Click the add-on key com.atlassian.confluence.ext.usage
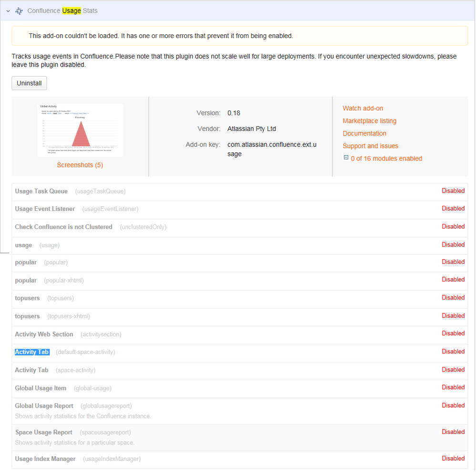This screenshot has height=472, width=476. pyautogui.click(x=272, y=149)
